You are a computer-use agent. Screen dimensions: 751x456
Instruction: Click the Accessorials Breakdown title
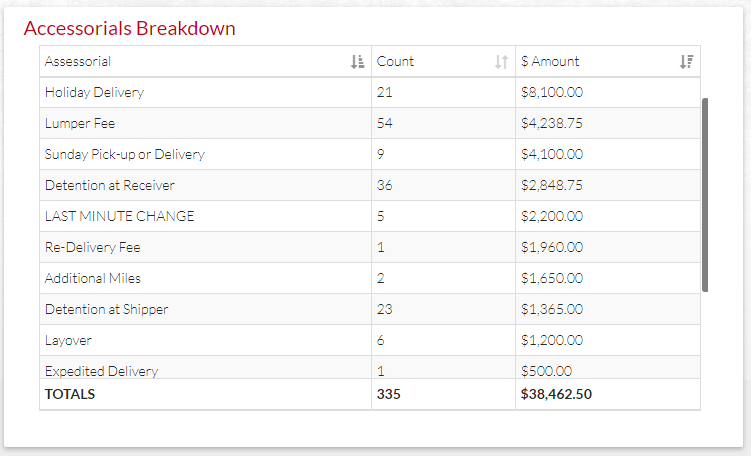coord(129,28)
